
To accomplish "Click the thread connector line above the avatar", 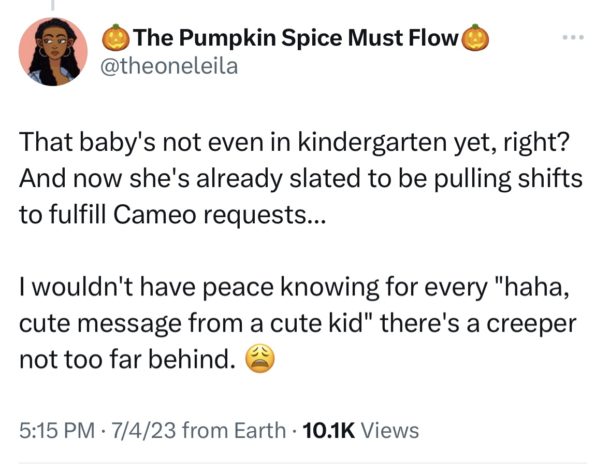I will point(53,5).
